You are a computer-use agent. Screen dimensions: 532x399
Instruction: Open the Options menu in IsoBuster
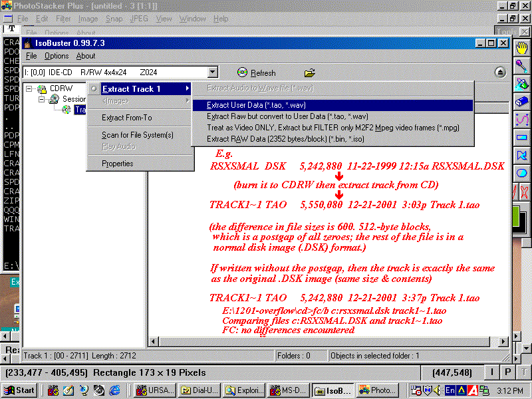click(57, 56)
